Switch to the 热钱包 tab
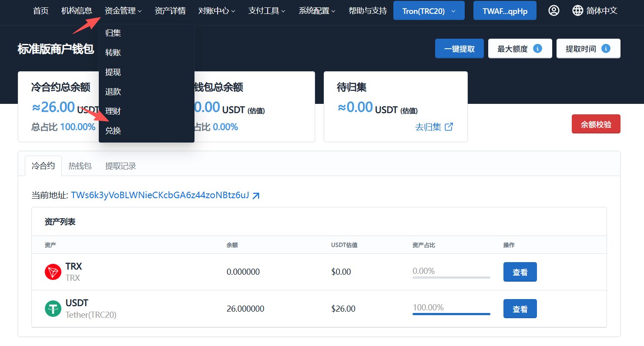The height and width of the screenshot is (346, 644). 80,166
